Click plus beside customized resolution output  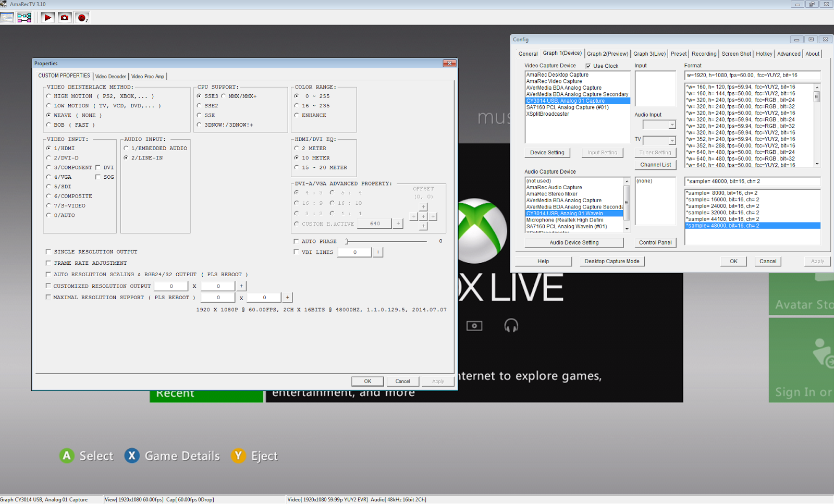point(241,286)
